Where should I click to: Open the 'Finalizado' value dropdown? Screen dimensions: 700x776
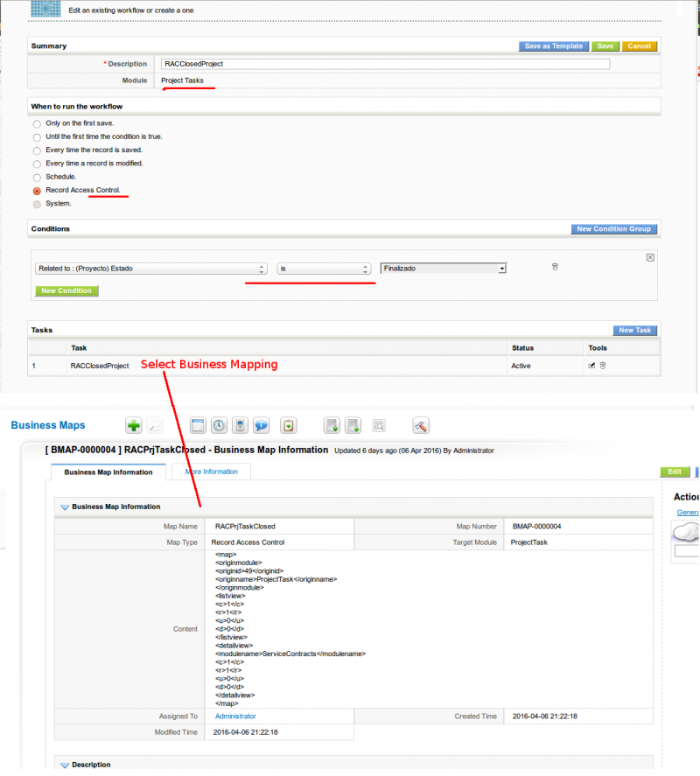click(x=443, y=269)
